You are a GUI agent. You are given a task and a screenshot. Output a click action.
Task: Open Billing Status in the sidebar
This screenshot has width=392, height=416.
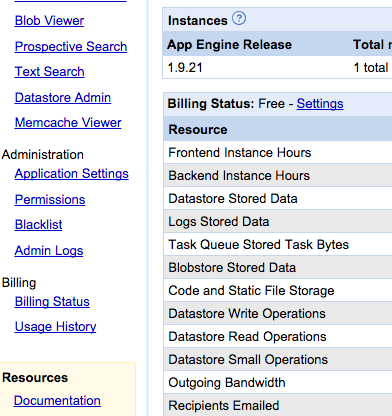(52, 302)
